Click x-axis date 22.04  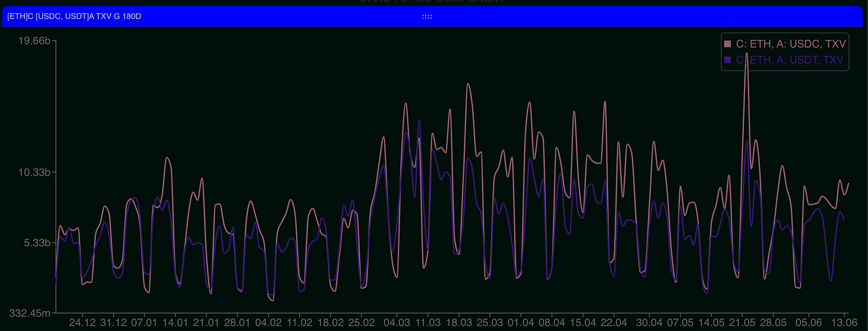[613, 323]
